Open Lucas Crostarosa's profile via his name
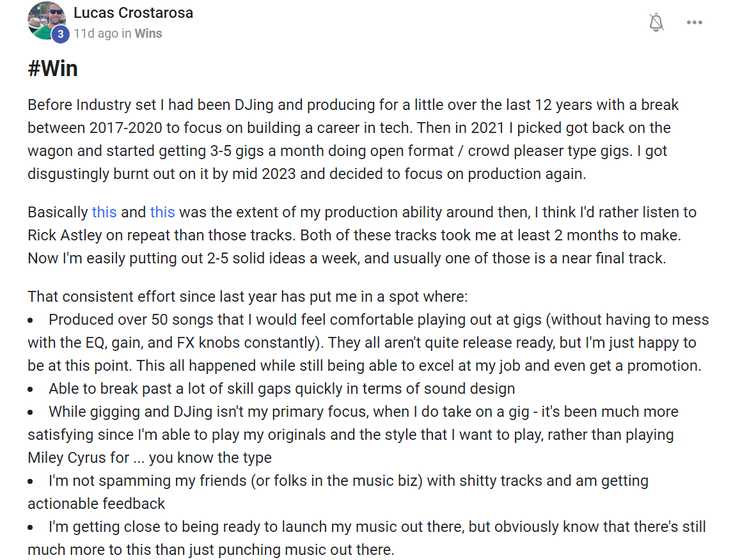740x560 pixels. 133,13
